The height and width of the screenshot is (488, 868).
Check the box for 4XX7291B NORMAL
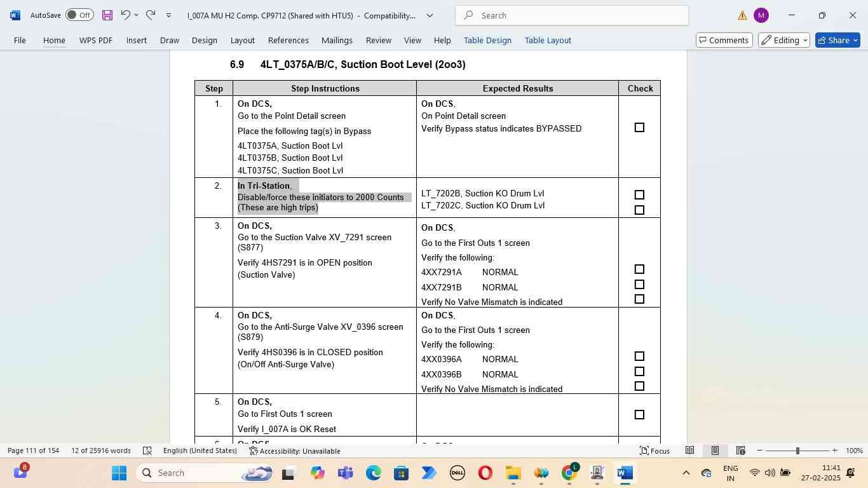pyautogui.click(x=639, y=285)
